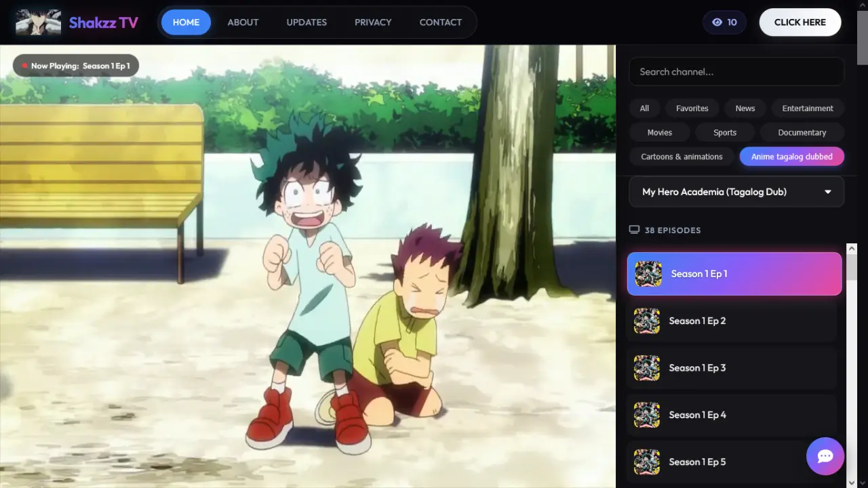Select Anime tagalog dubbed category
The image size is (868, 488).
[792, 157]
